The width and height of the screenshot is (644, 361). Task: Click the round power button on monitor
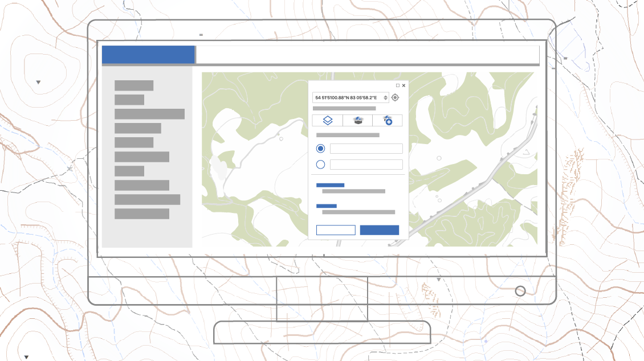[x=520, y=291]
